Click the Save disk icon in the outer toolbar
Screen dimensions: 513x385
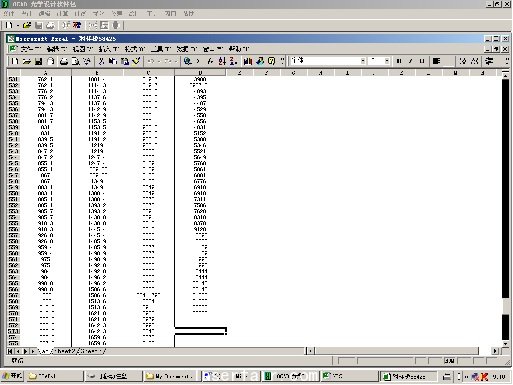(39, 25)
